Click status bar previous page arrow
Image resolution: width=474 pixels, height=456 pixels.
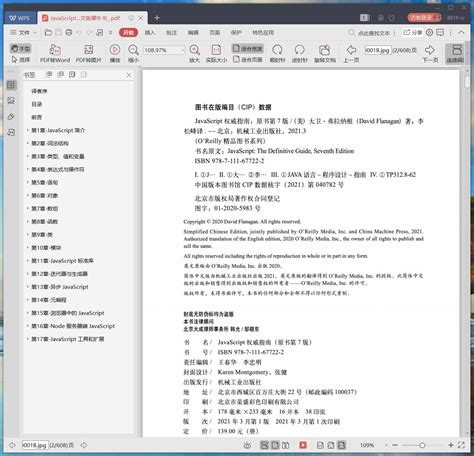[12, 445]
